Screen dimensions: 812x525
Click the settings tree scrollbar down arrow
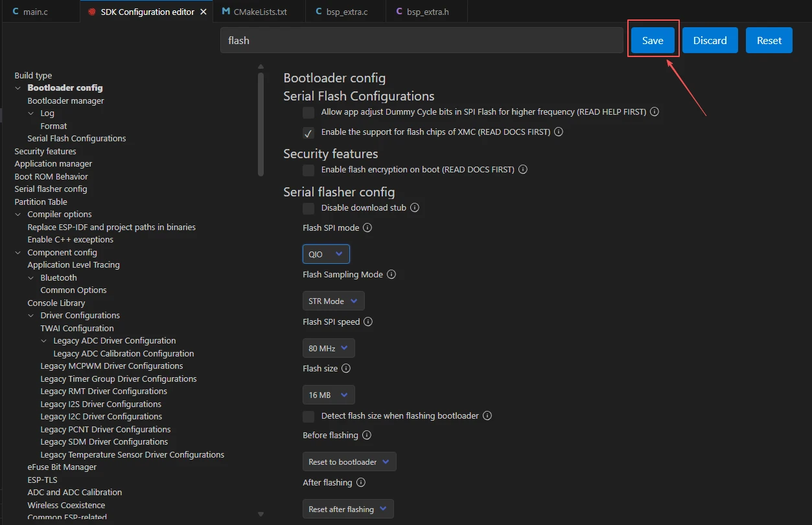(x=261, y=515)
